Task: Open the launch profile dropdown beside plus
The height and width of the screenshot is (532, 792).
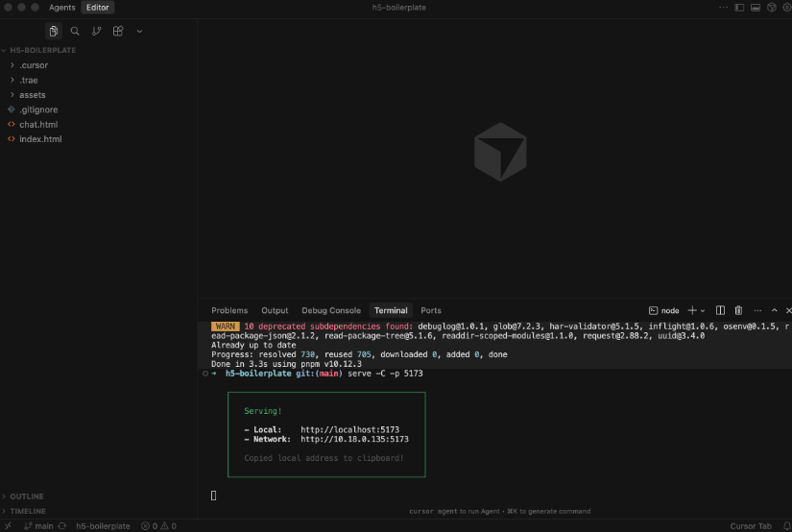Action: point(703,310)
